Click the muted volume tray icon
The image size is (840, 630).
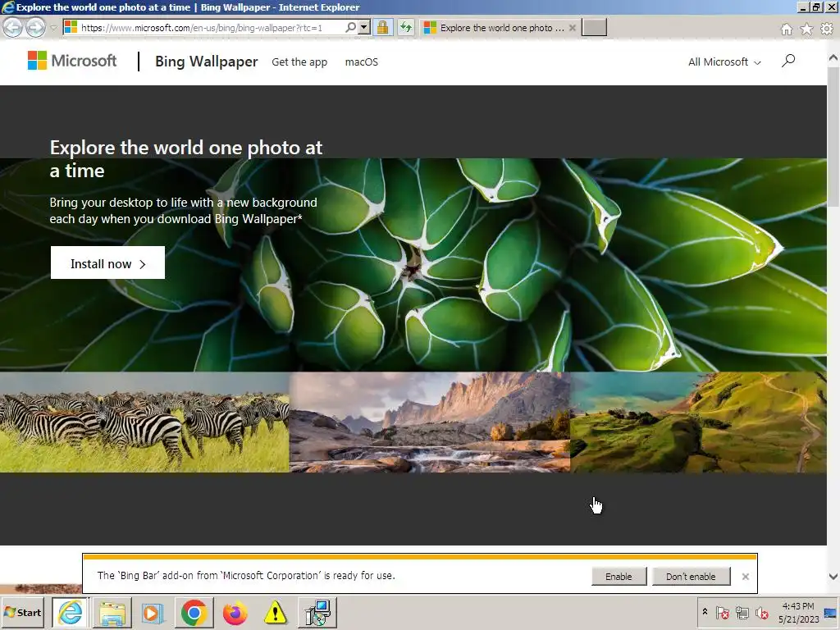[761, 613]
